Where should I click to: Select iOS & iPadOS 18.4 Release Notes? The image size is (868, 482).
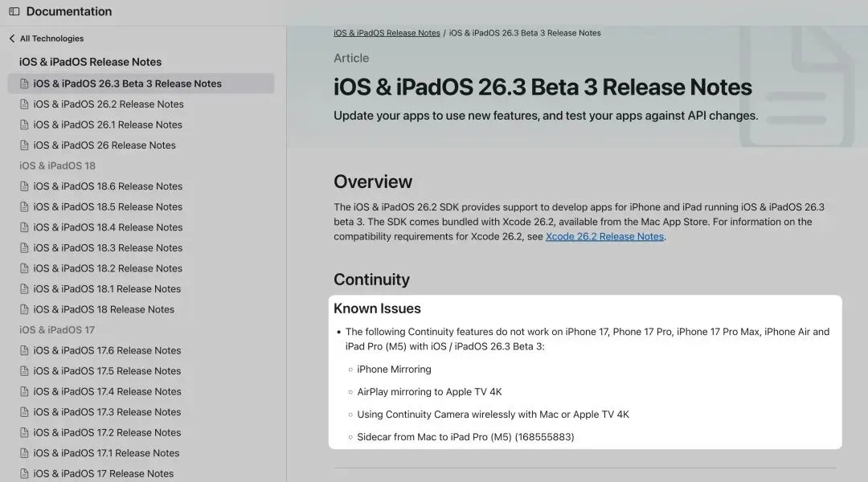(108, 227)
